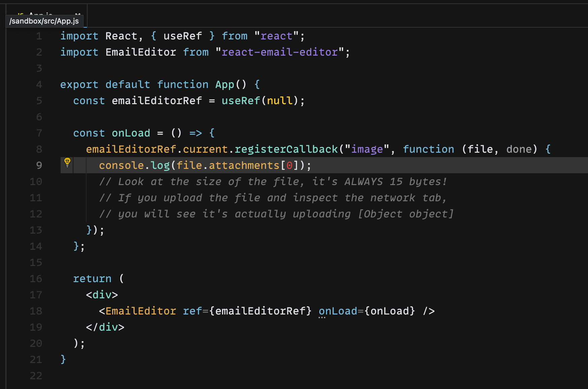Click the /sandbox/src/App.js path tooltip
588x389 pixels.
pos(44,21)
